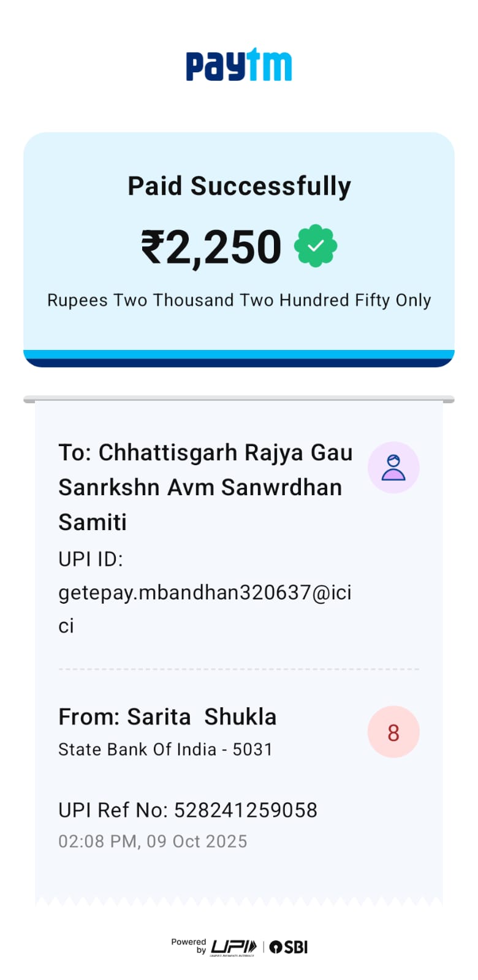Click the amount in words text
478x980 pixels.
(x=239, y=300)
